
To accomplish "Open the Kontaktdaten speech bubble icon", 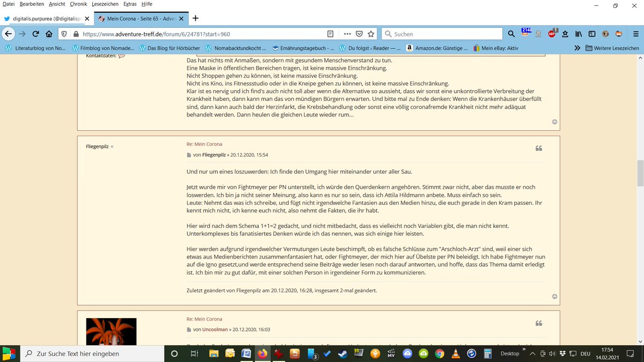I will point(121,55).
